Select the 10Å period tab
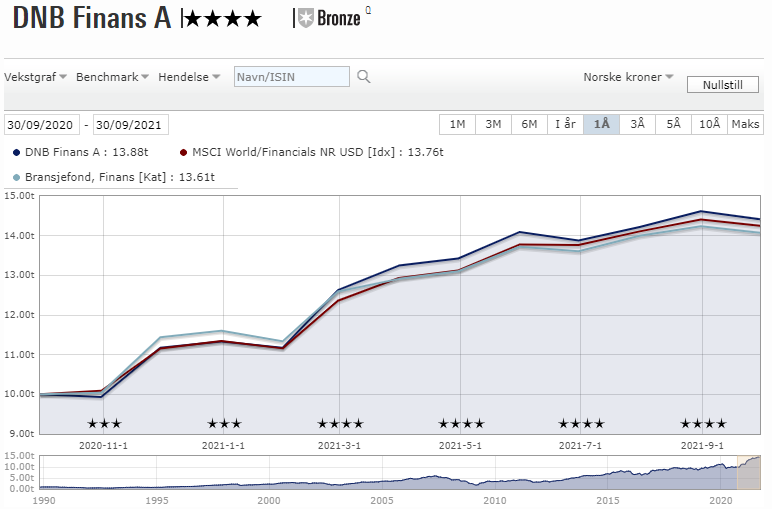This screenshot has height=509, width=772. click(x=709, y=124)
